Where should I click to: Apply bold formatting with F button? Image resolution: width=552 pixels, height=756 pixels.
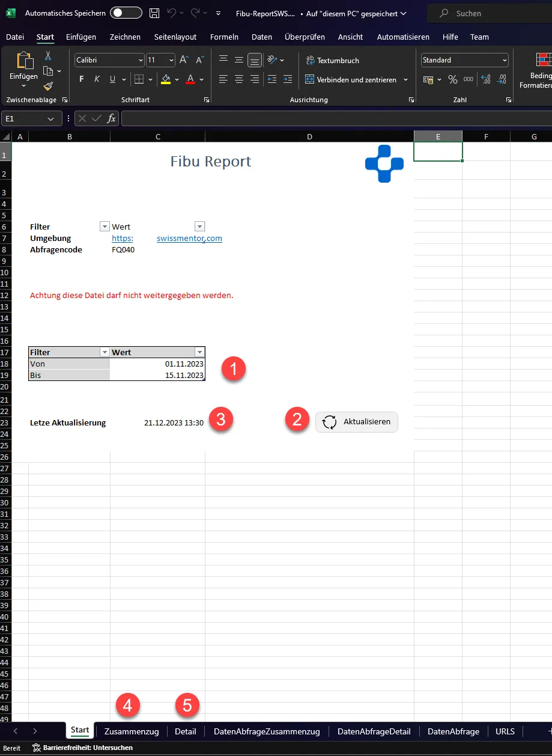(x=82, y=79)
